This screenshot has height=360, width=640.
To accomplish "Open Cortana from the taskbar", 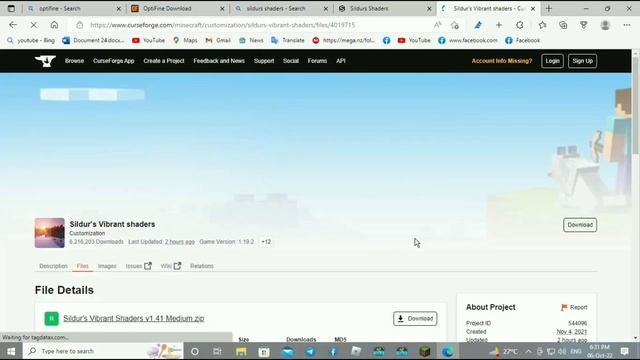I will point(195,351).
